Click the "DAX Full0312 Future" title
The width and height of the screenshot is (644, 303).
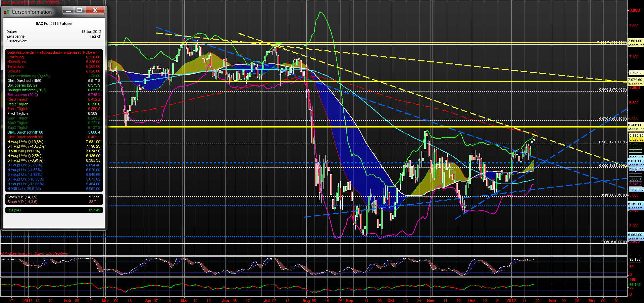[53, 23]
